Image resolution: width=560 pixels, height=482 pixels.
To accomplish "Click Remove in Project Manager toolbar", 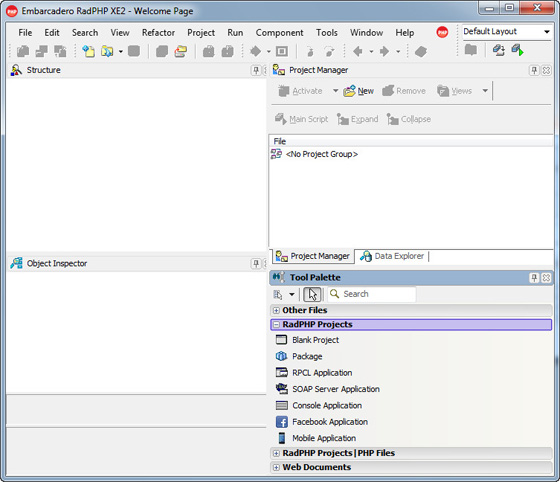I will coord(404,91).
